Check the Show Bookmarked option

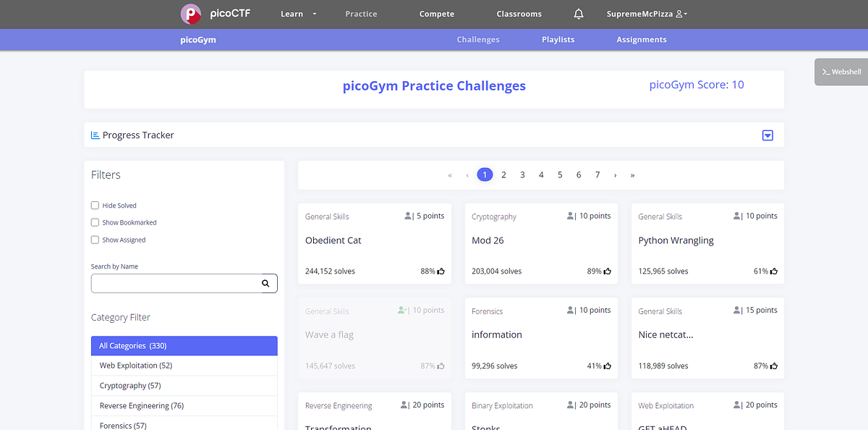(94, 222)
